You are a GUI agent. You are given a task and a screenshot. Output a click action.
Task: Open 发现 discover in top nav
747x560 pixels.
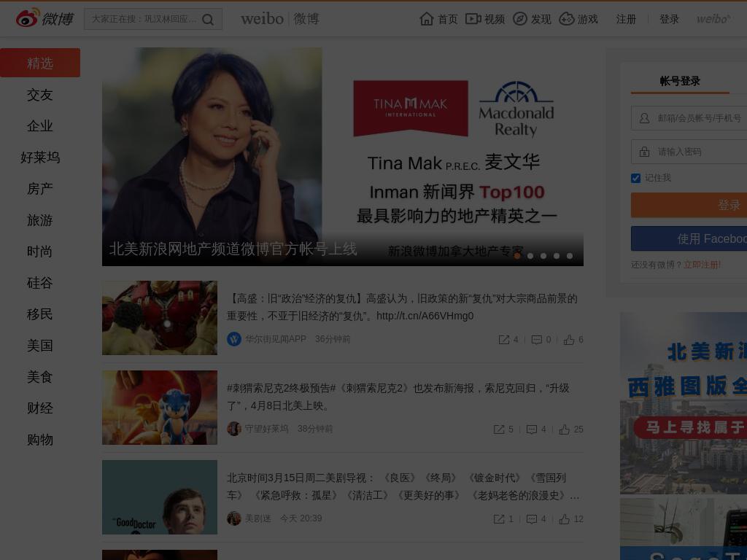pos(532,19)
